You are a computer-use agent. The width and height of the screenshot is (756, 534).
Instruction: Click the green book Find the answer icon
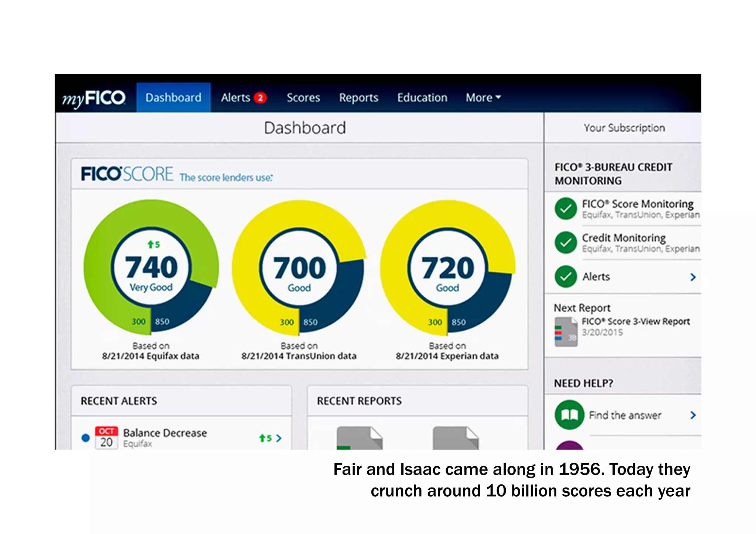coord(569,415)
